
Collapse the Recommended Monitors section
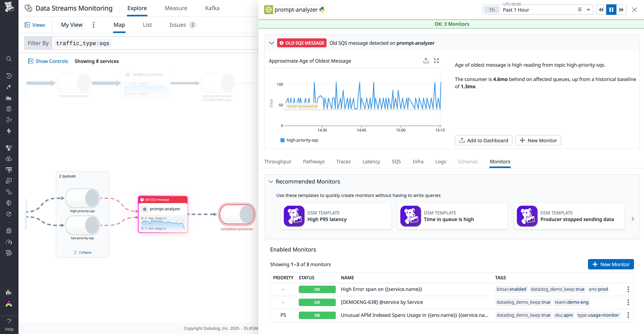tap(271, 181)
